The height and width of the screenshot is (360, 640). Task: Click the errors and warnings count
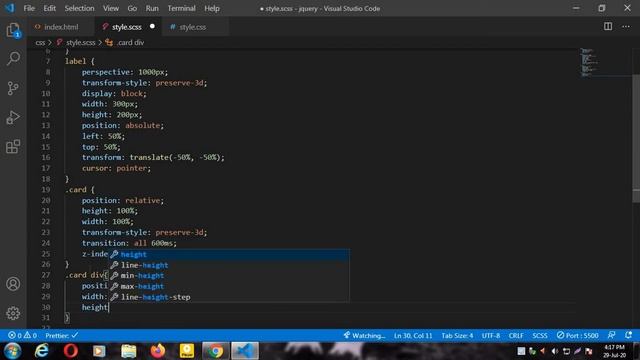(22, 335)
